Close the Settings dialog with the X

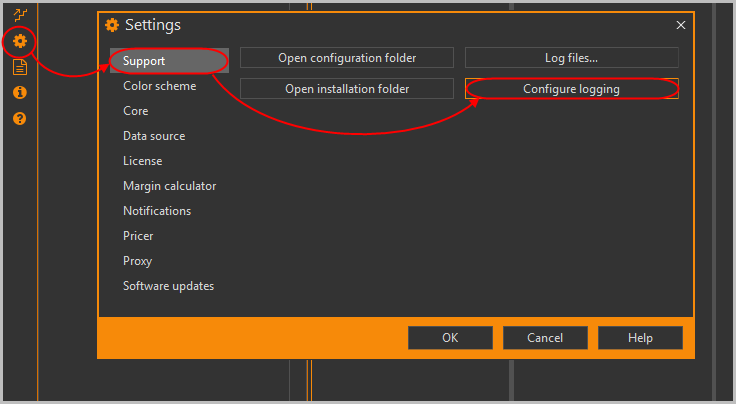click(x=681, y=25)
